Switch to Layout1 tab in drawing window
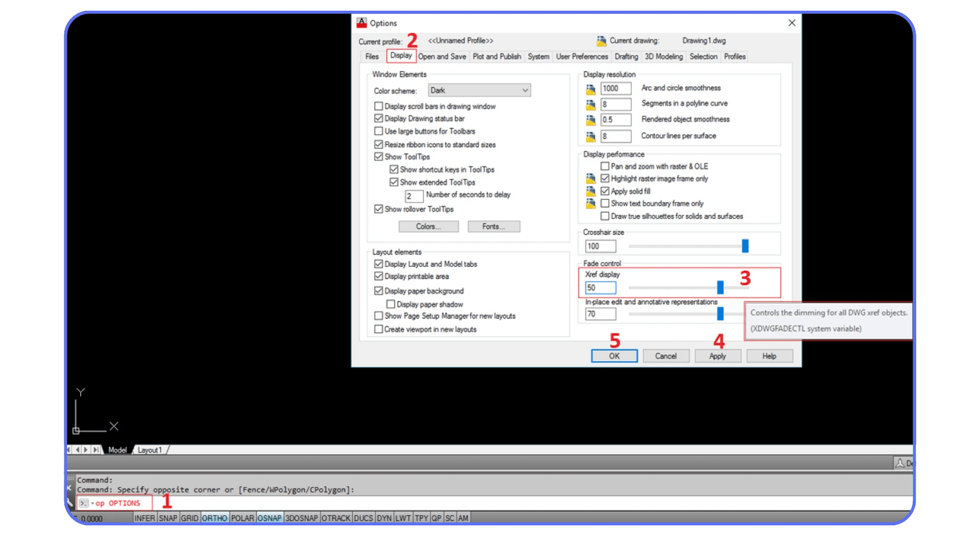980x536 pixels. click(150, 450)
